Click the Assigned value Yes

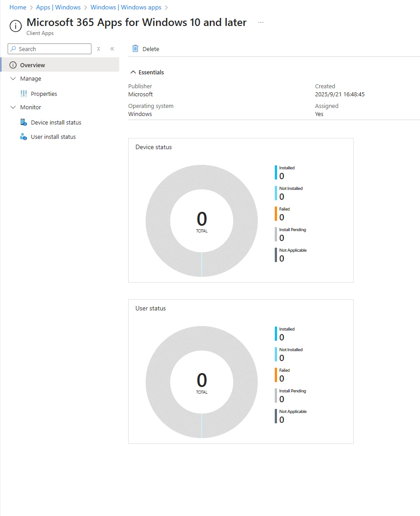point(319,114)
